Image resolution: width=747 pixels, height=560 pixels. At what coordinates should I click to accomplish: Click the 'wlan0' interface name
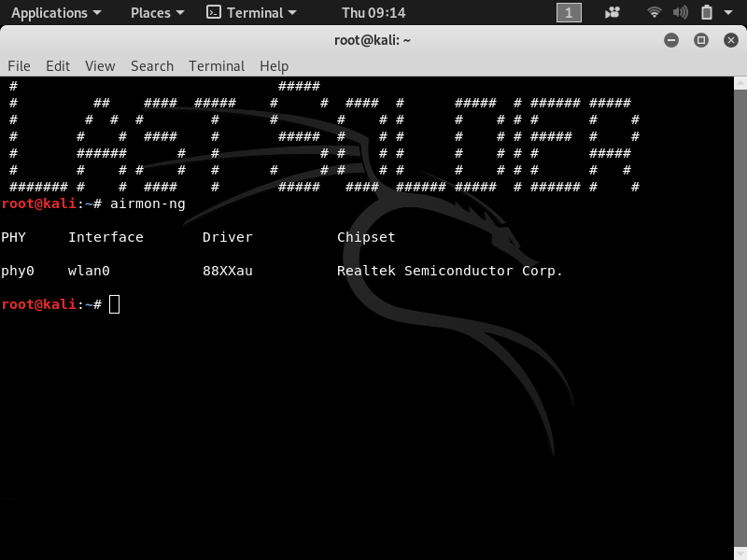coord(89,271)
